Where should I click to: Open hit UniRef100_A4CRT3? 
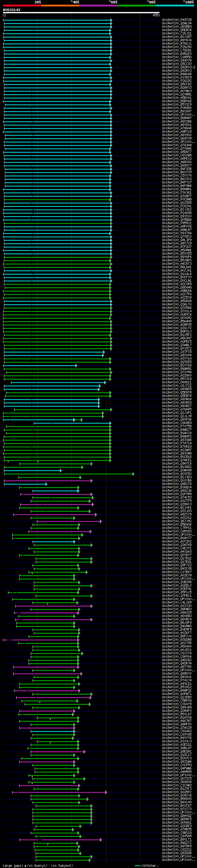point(177,264)
